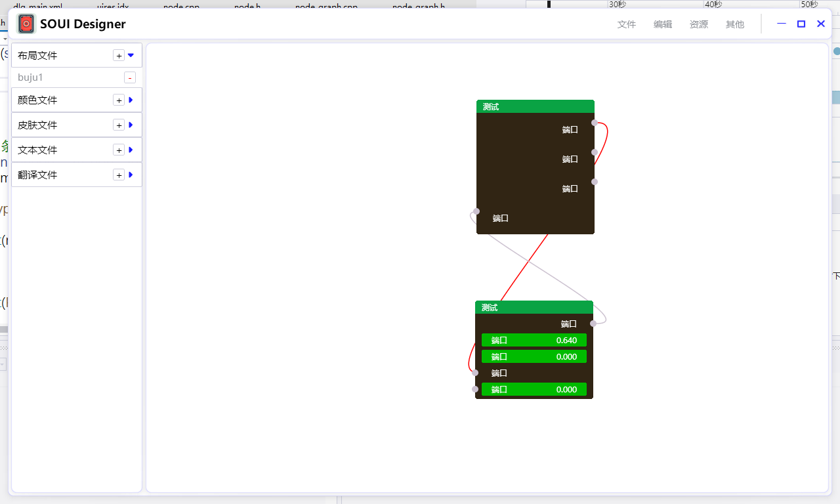The height and width of the screenshot is (504, 840).
Task: Click the SOUI Designer red logo icon
Action: coord(26,24)
